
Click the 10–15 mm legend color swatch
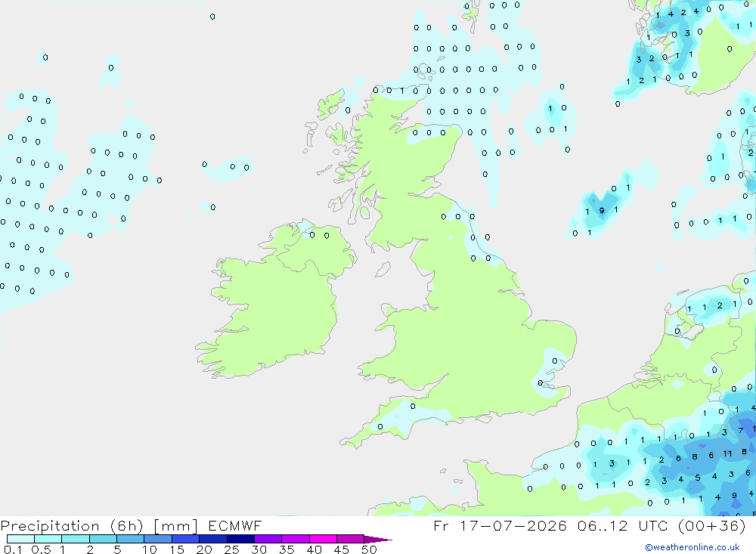pos(158,539)
